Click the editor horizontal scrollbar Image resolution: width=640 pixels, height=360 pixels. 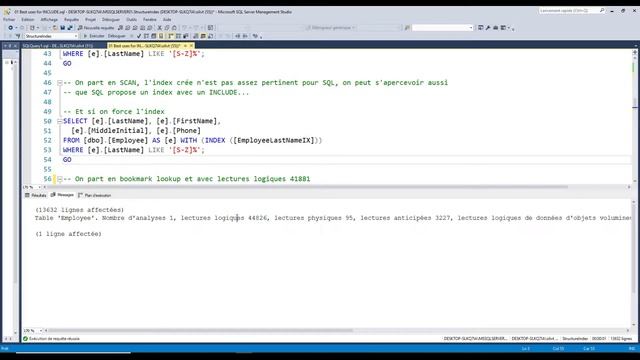point(308,187)
